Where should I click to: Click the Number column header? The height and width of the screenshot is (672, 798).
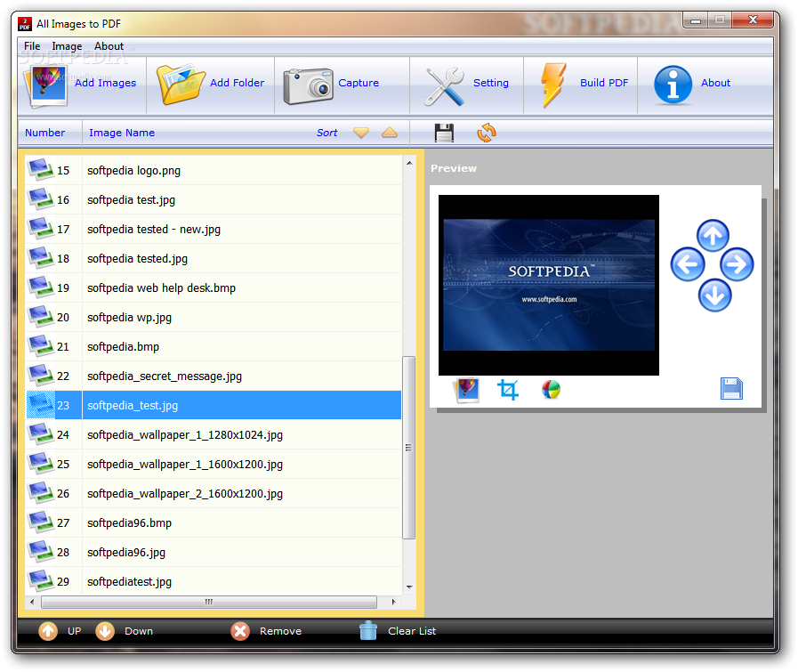pyautogui.click(x=44, y=133)
